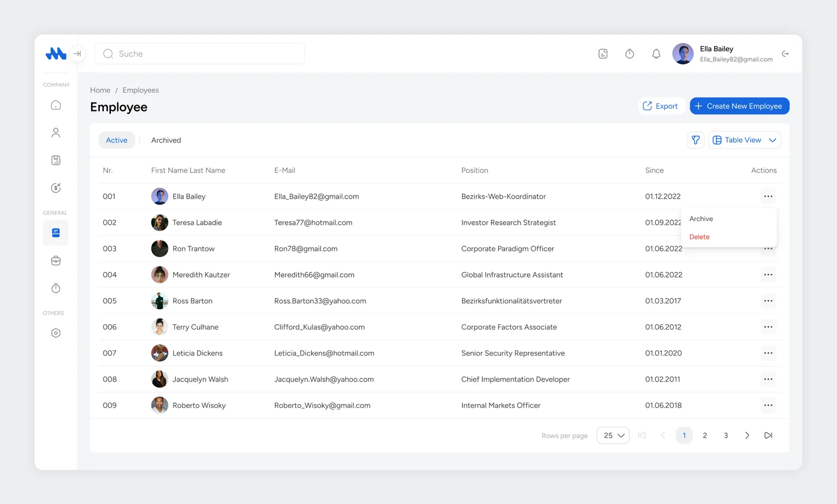The width and height of the screenshot is (837, 504).
Task: Open the person icon in sidebar
Action: 56,133
